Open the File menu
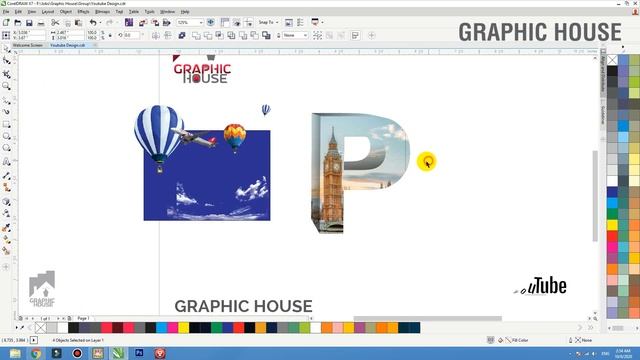640x360 pixels. [x=6, y=12]
